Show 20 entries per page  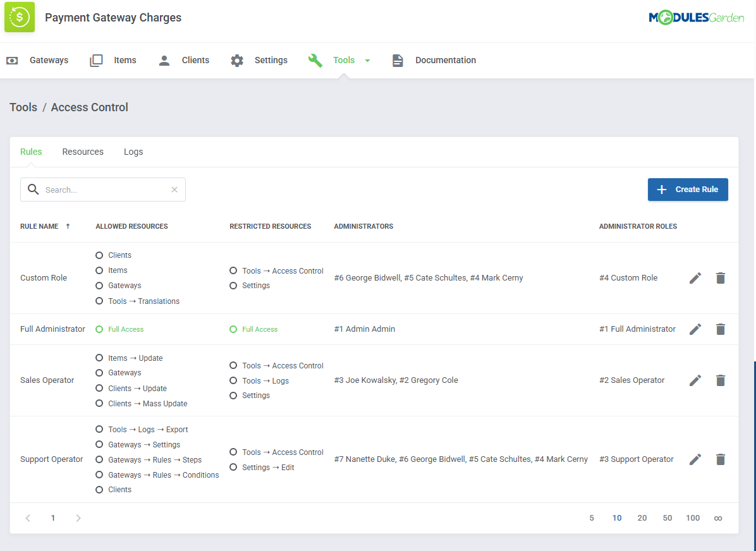642,518
